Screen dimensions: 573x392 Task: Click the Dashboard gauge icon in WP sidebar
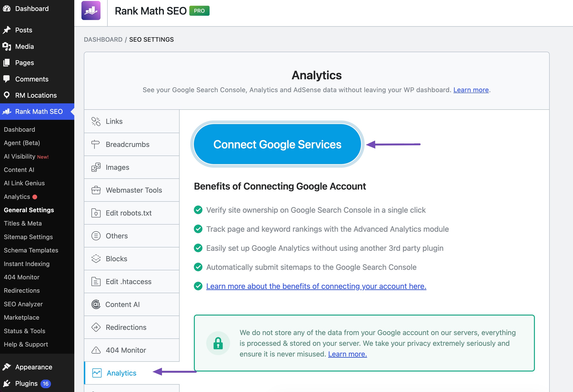click(7, 9)
